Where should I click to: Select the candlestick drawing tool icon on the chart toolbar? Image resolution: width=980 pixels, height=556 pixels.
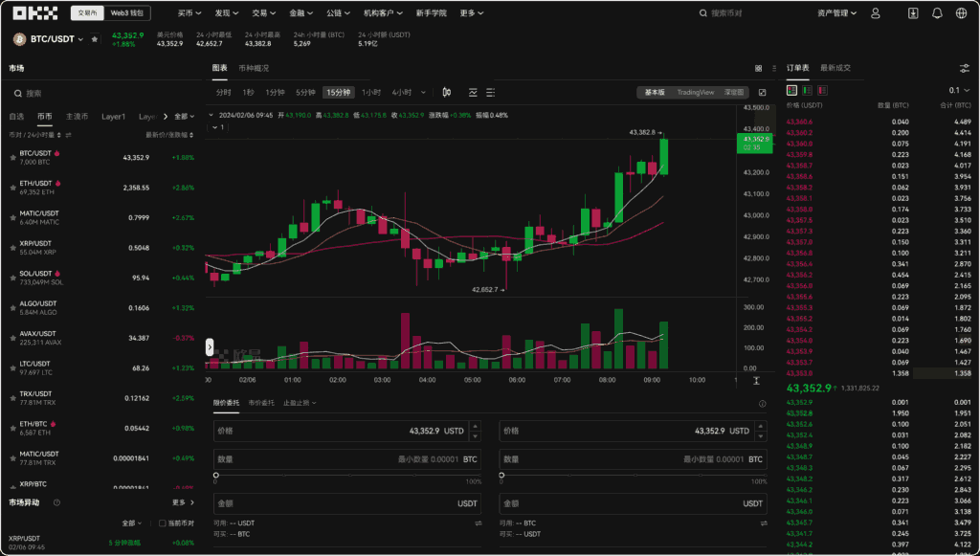click(x=446, y=92)
